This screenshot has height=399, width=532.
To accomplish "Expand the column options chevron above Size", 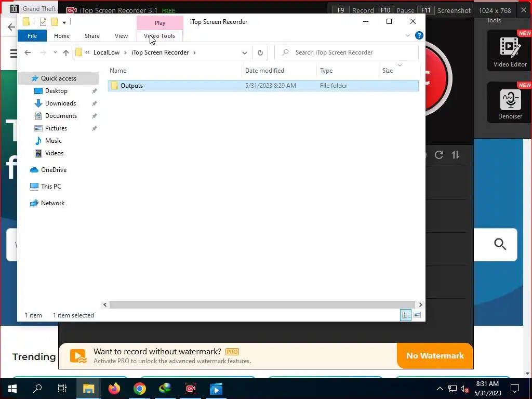I will [x=400, y=65].
